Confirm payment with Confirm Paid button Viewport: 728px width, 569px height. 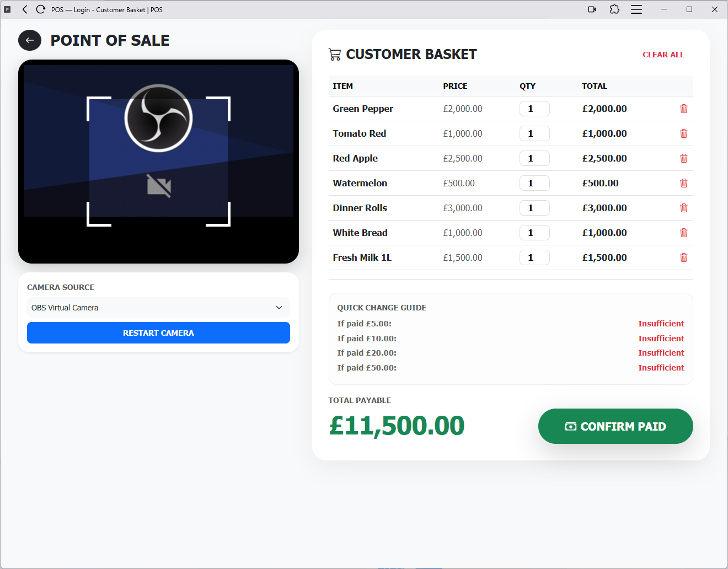point(615,426)
